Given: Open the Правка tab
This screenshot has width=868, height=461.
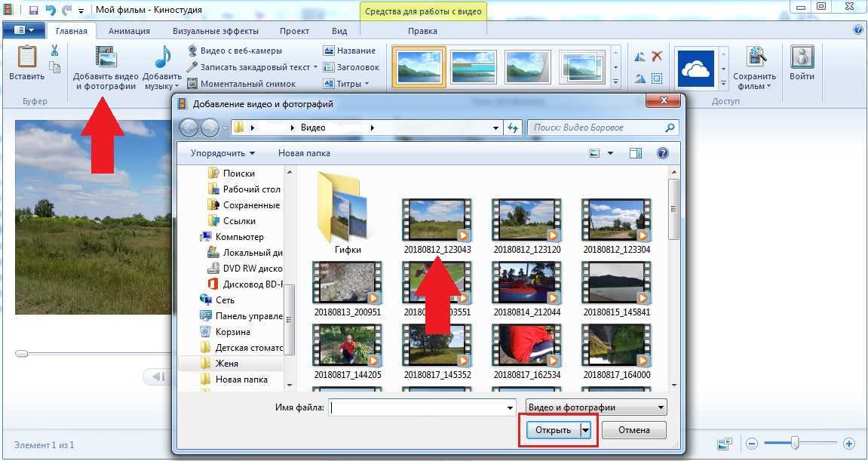Looking at the screenshot, I should pos(422,31).
